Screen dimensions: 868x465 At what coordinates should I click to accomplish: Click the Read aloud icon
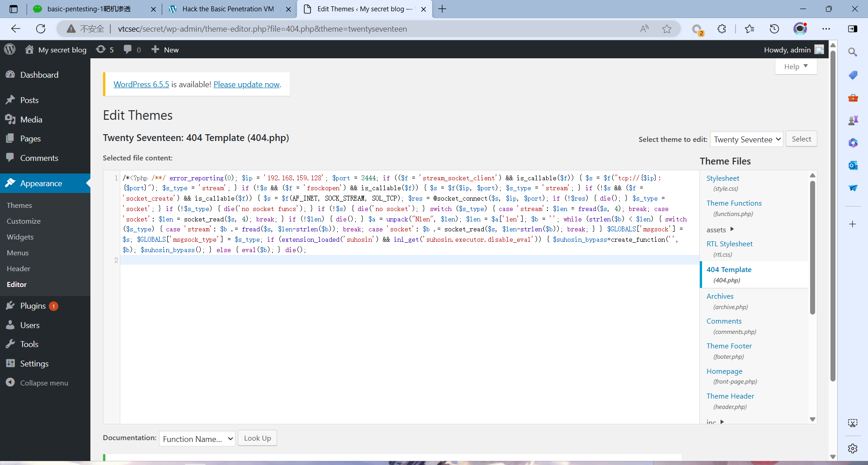645,29
